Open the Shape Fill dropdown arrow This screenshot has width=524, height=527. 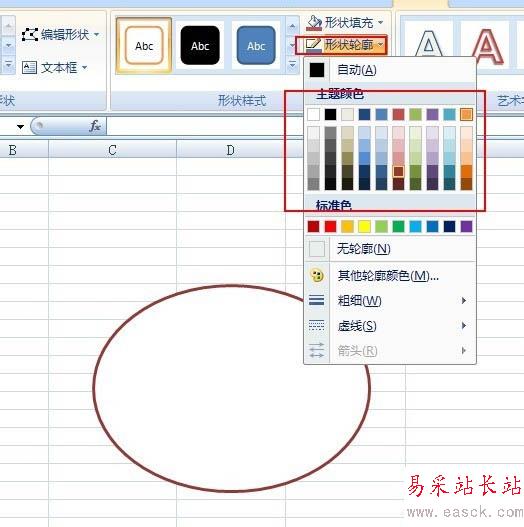(x=380, y=23)
